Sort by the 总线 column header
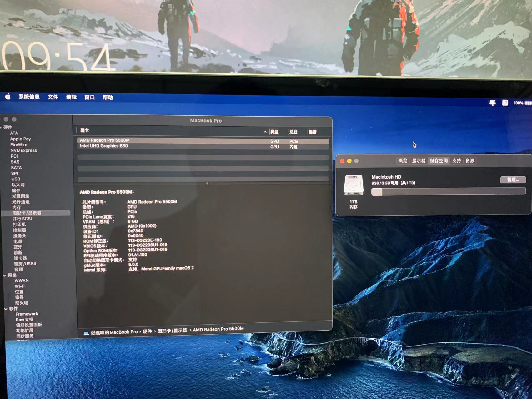Viewport: 532px width, 399px height. [x=293, y=132]
